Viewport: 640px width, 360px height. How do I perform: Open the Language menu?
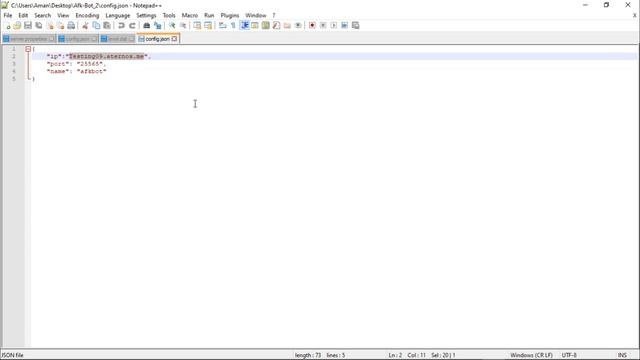pyautogui.click(x=118, y=16)
